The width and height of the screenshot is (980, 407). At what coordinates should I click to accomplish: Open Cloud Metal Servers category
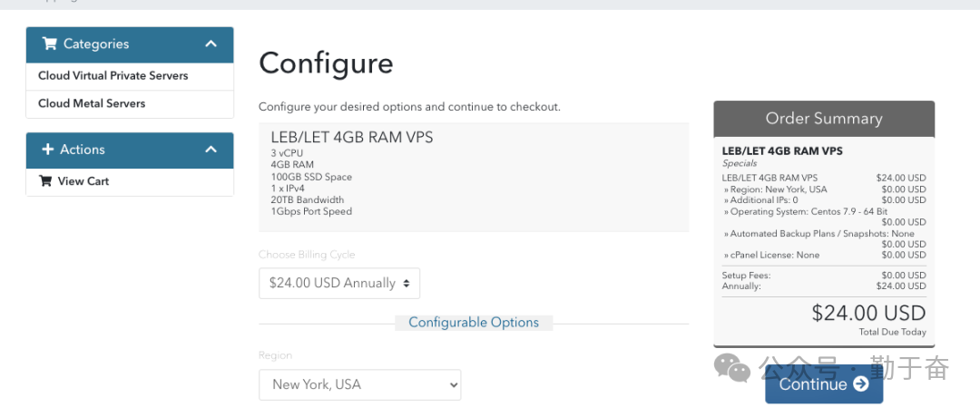(92, 103)
